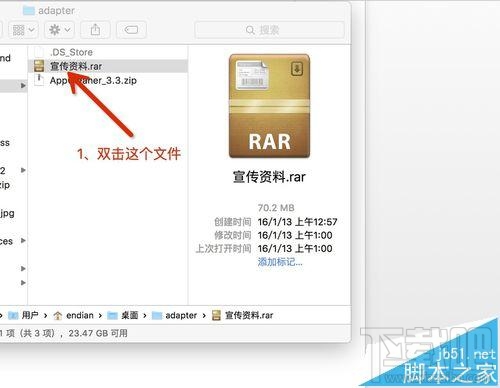Image resolution: width=500 pixels, height=388 pixels.
Task: Select 宣传资料.rar in the file list
Action: point(108,66)
